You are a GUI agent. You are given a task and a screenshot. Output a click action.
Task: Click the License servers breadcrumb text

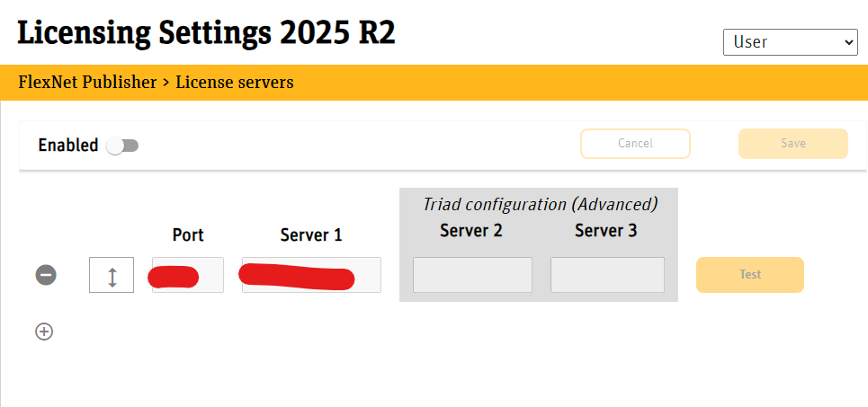235,83
